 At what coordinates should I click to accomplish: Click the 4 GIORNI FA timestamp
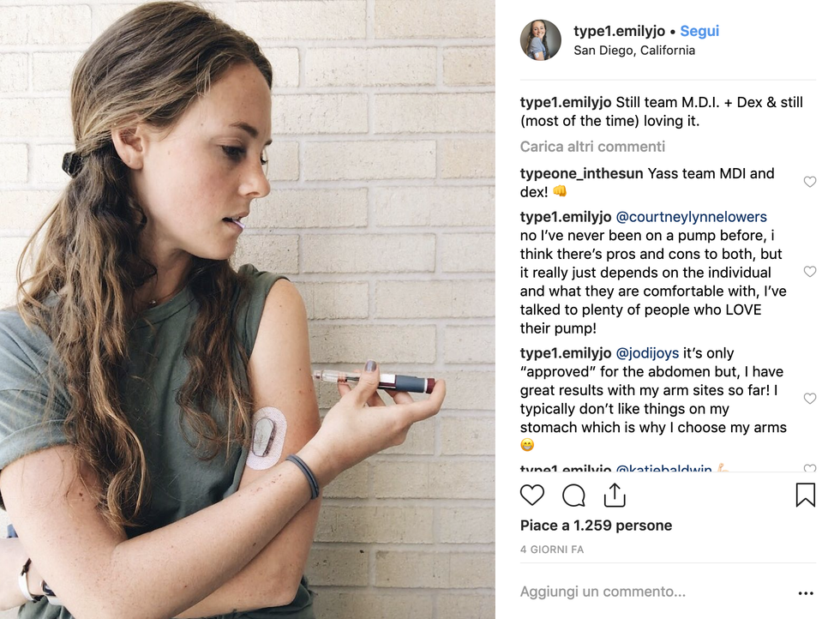(552, 550)
